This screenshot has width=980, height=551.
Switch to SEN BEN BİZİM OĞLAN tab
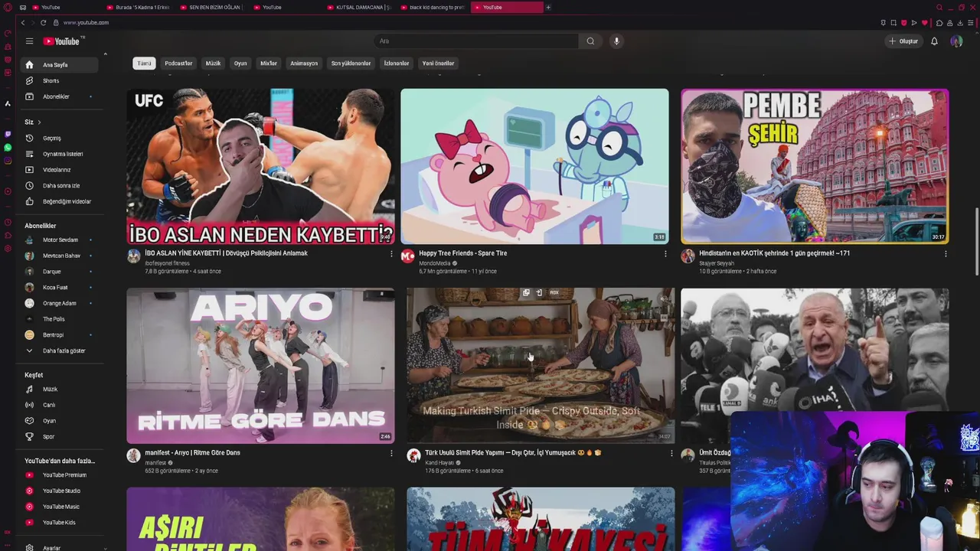click(213, 7)
